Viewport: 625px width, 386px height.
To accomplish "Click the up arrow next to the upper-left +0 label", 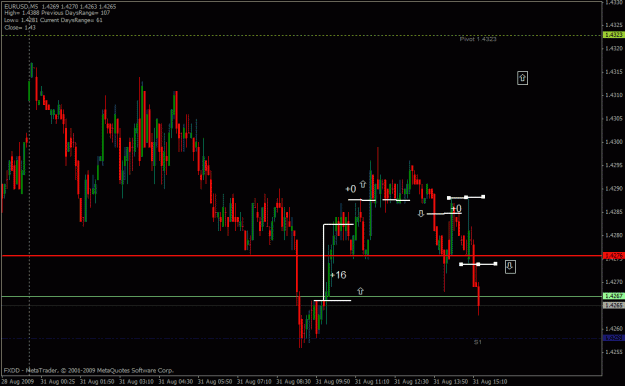I will 362,185.
